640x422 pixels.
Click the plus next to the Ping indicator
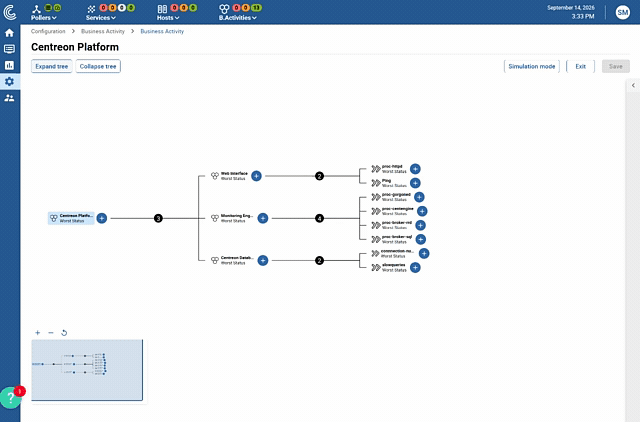415,183
